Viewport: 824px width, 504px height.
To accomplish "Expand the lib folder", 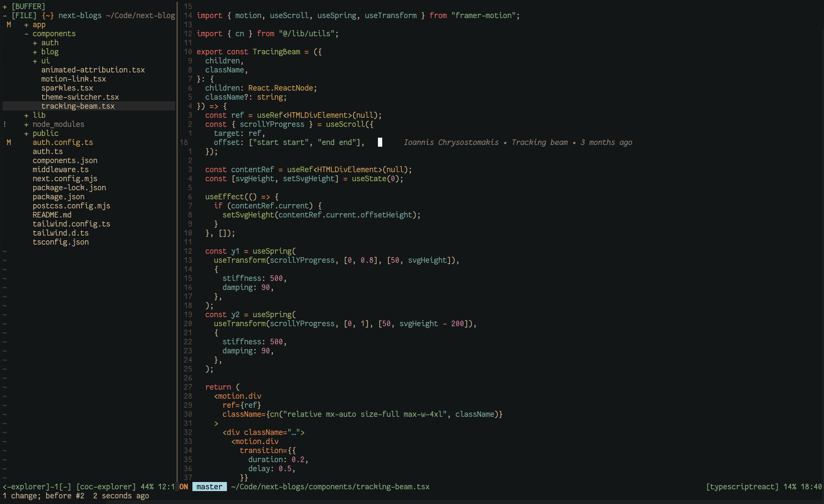I will 26,115.
